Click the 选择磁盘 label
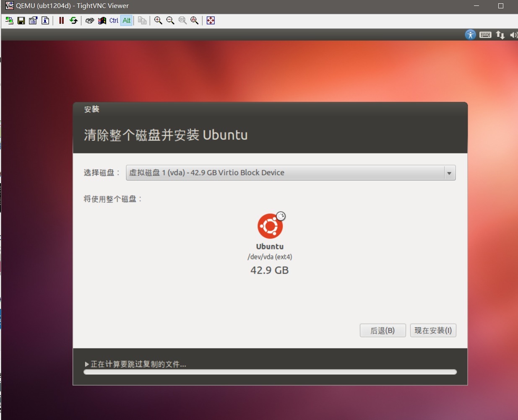This screenshot has width=518, height=420. 102,173
